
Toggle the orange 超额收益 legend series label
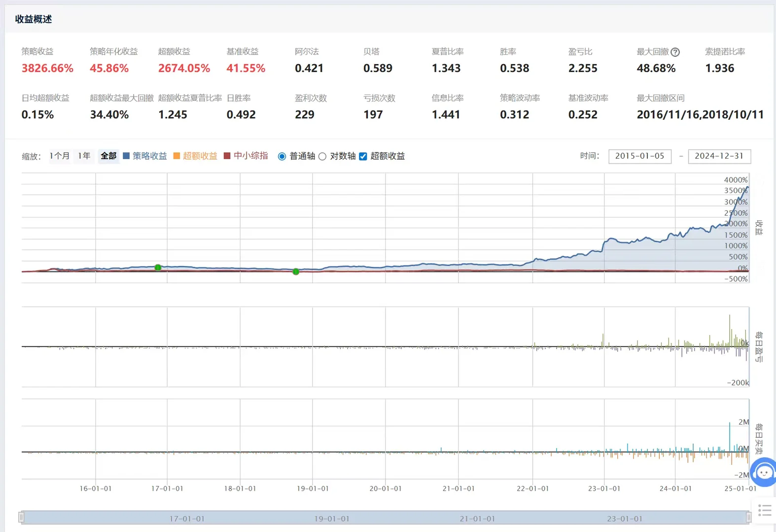[x=200, y=156]
